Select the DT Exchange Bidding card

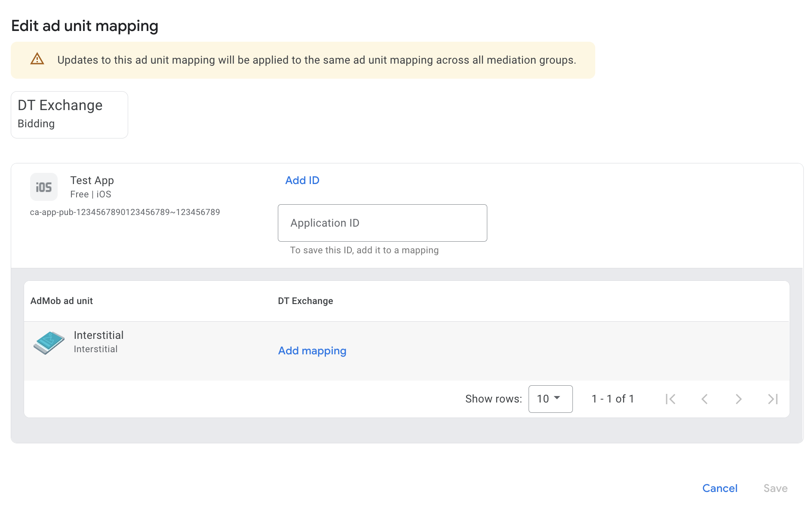[69, 114]
